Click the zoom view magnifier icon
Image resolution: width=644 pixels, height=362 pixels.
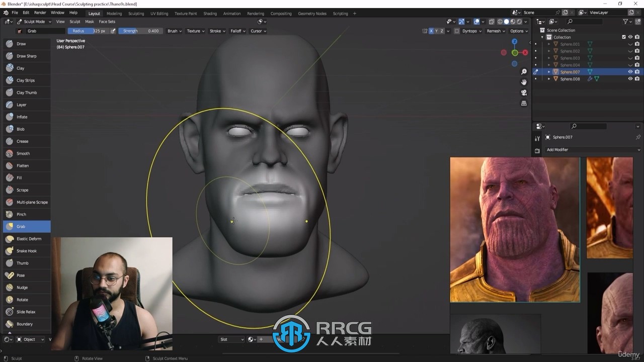tap(524, 72)
